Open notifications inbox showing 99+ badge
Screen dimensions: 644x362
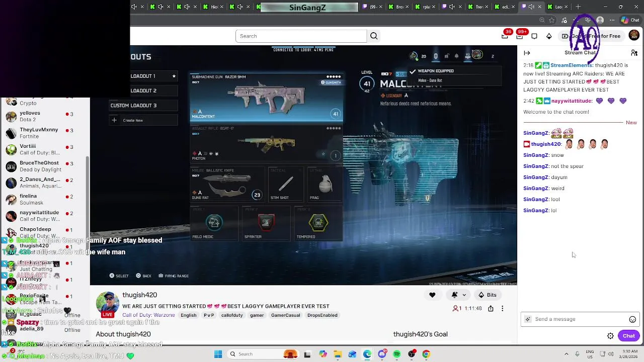[520, 36]
